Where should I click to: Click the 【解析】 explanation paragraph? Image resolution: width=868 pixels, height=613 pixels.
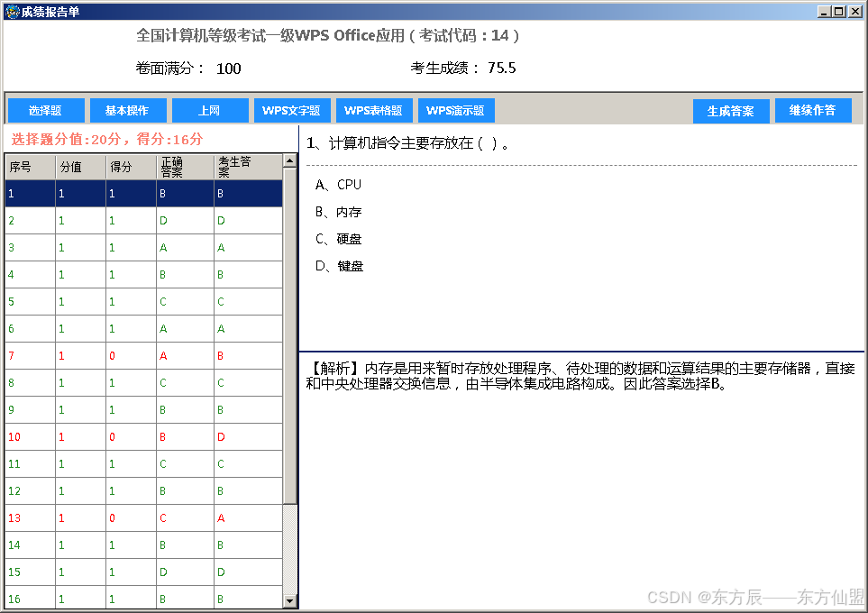point(580,376)
